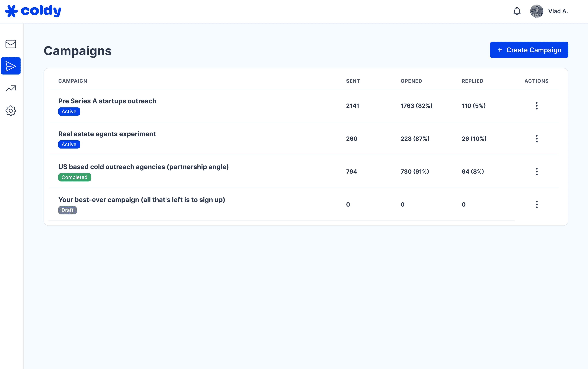This screenshot has height=369, width=588.
Task: Open actions menu for Real estate agents campaign
Action: pos(536,138)
